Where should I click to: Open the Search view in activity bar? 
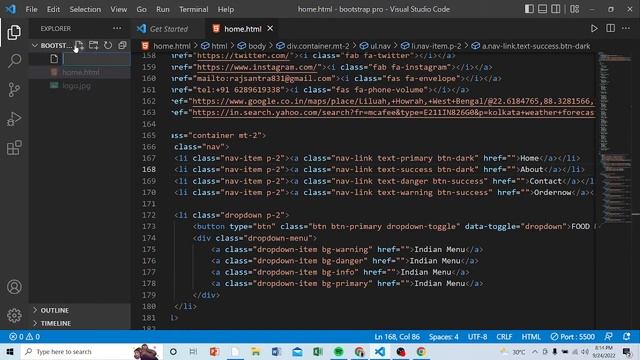pos(14,61)
